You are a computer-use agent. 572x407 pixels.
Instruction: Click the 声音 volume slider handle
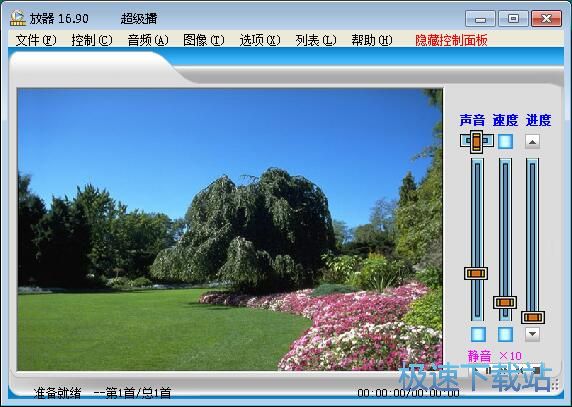point(476,273)
